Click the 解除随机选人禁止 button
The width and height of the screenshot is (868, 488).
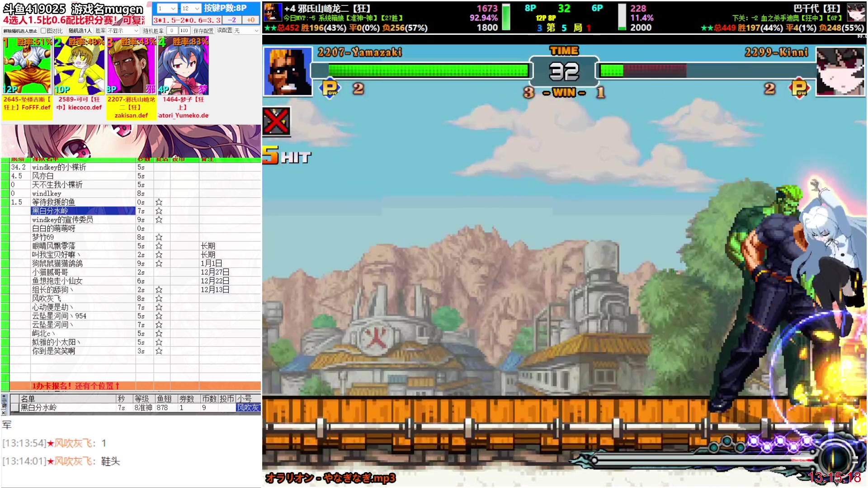[20, 31]
